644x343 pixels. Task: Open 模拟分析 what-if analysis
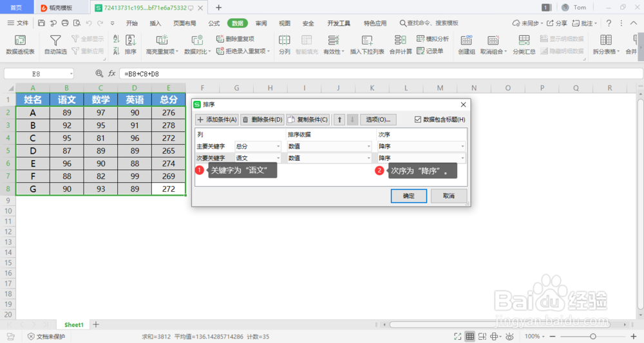(x=433, y=39)
